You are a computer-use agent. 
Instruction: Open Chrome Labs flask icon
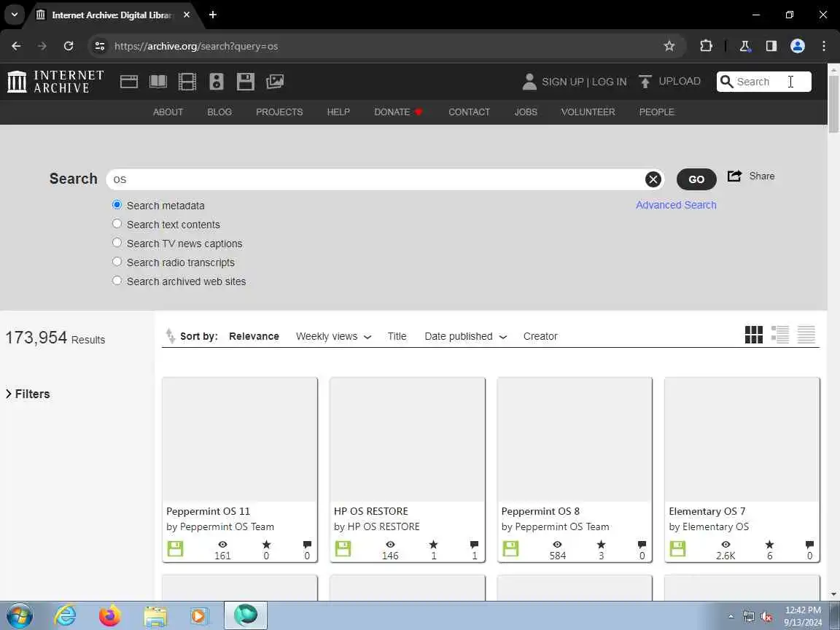pyautogui.click(x=744, y=46)
